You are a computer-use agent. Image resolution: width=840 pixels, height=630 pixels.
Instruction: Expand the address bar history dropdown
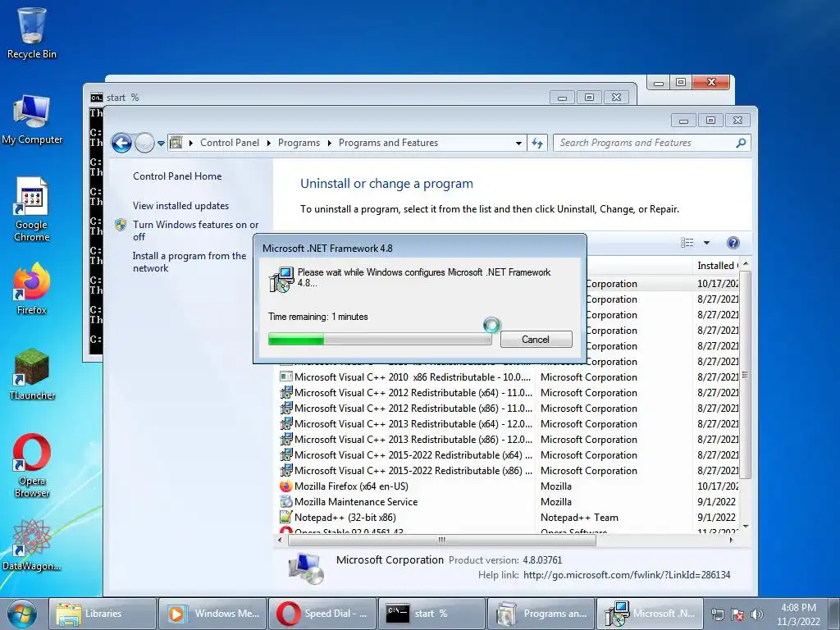[x=518, y=143]
